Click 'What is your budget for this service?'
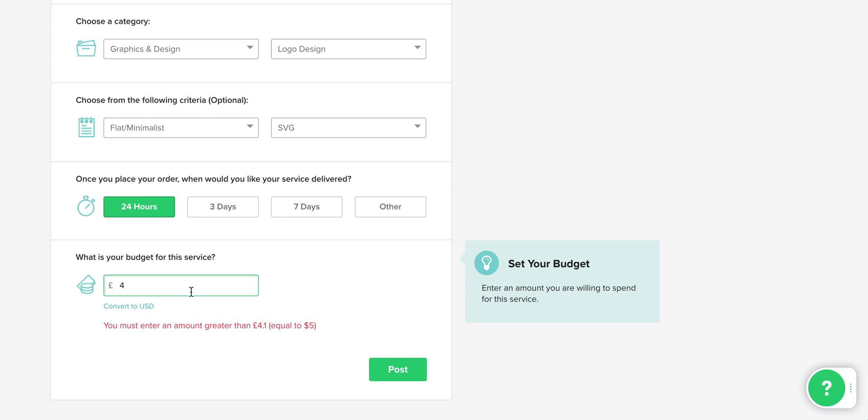 point(146,257)
